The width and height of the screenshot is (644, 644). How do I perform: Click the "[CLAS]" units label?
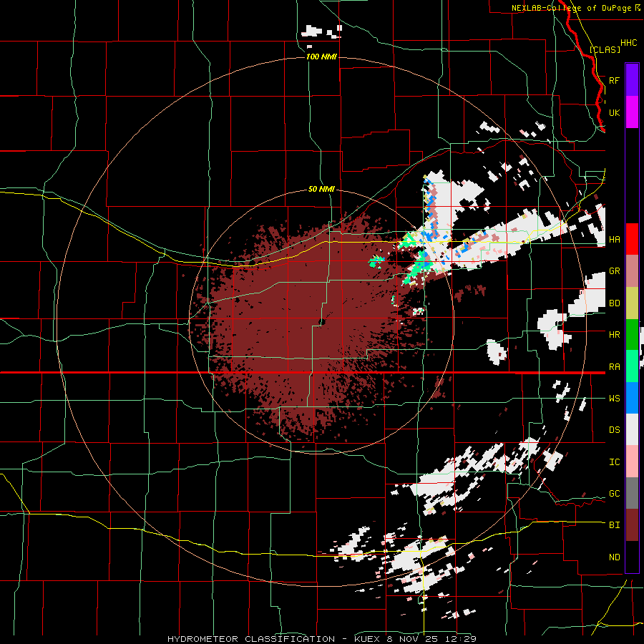point(605,50)
